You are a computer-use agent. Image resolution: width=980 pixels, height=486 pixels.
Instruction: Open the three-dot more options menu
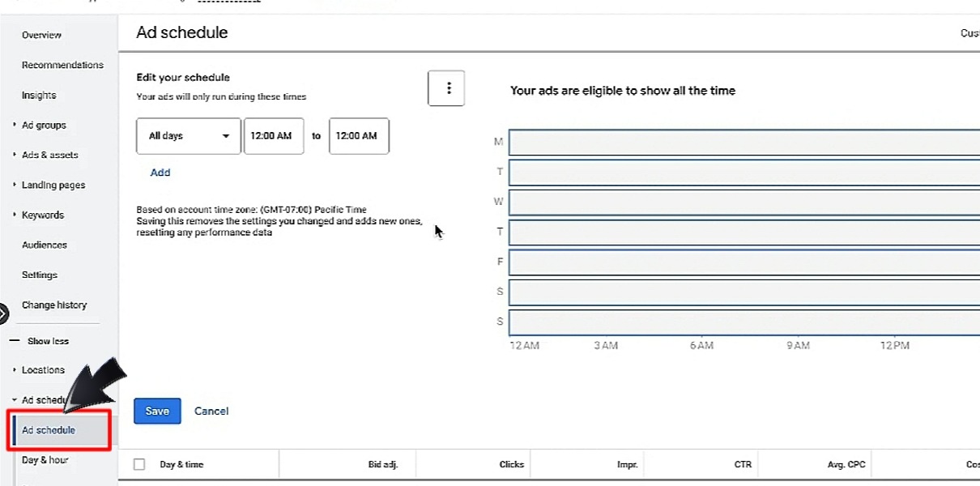[x=446, y=88]
